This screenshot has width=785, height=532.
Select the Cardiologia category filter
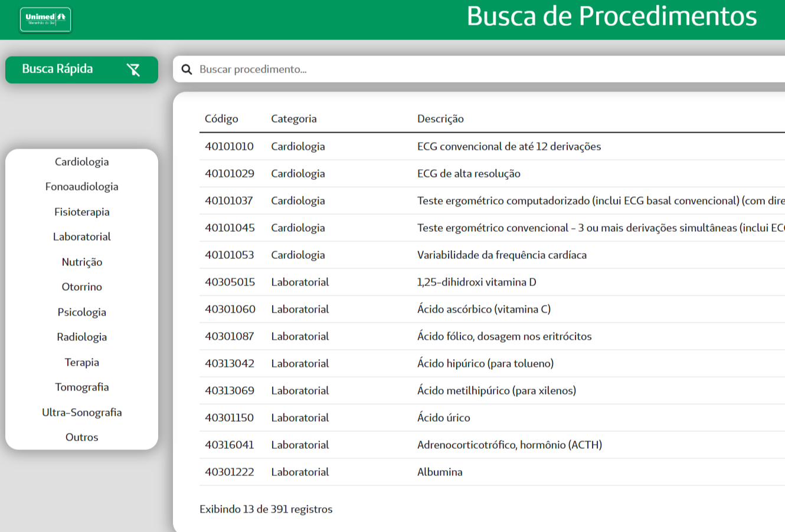[x=81, y=162]
